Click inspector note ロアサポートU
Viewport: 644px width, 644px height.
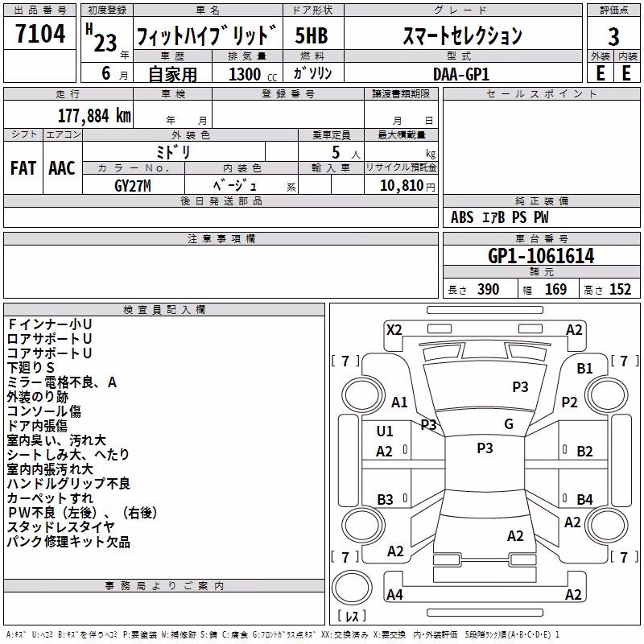pos(49,339)
